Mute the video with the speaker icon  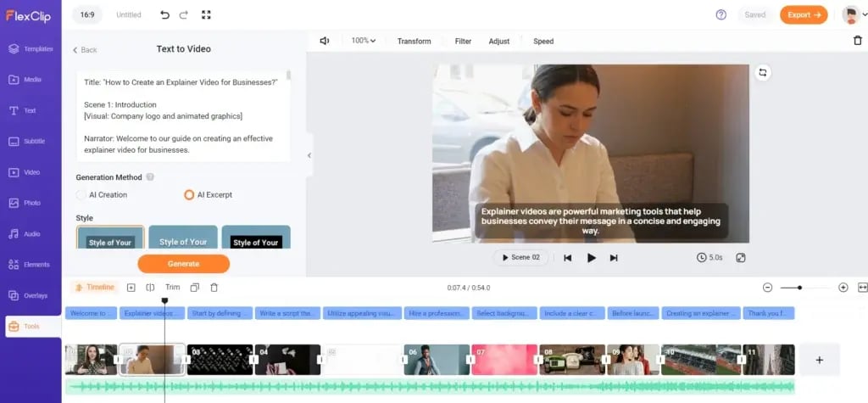coord(325,41)
